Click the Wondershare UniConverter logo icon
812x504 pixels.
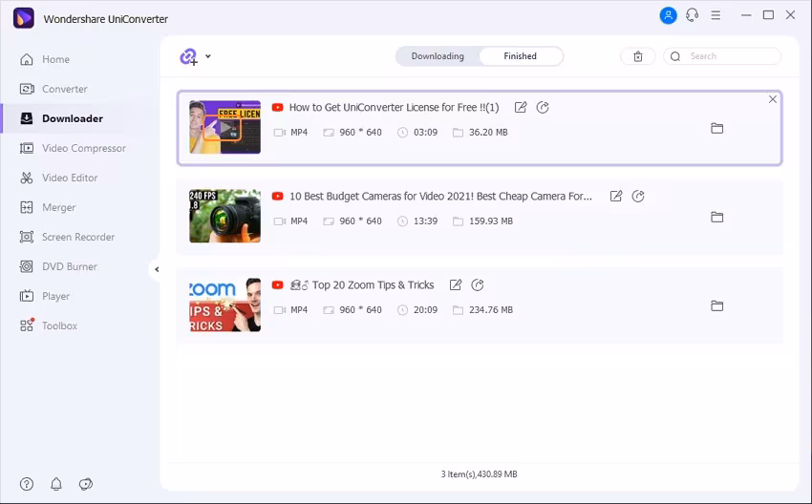[23, 18]
